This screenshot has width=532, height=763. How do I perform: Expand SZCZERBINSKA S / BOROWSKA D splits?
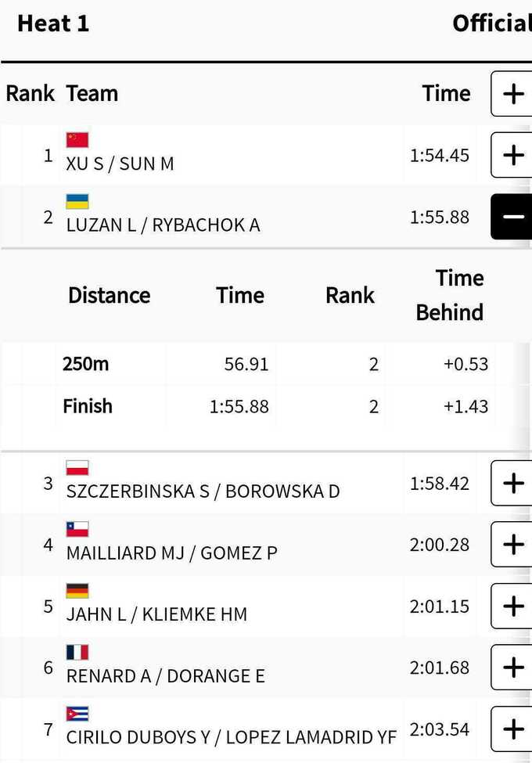point(512,483)
